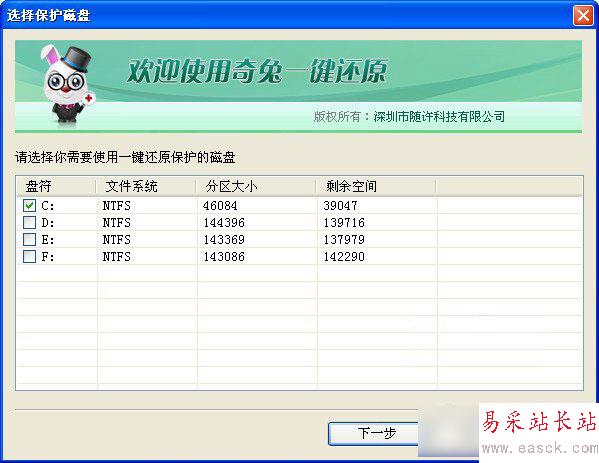Click partition size 144396

pos(224,223)
